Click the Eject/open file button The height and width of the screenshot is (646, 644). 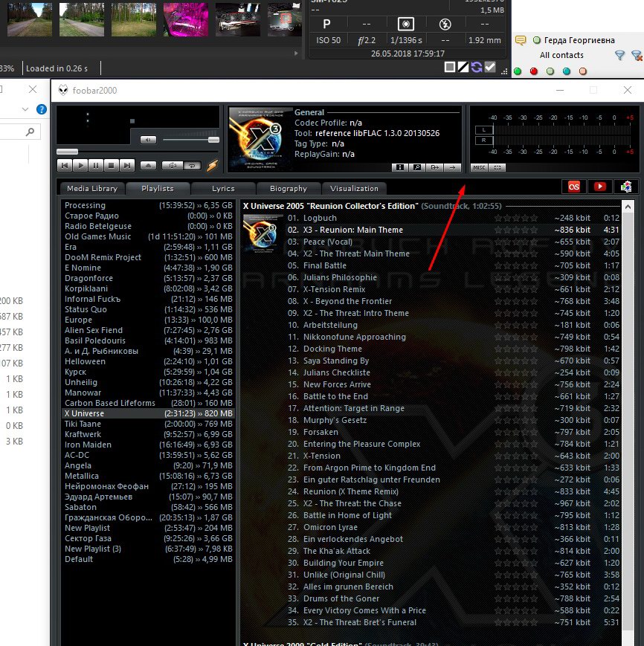coord(149,165)
